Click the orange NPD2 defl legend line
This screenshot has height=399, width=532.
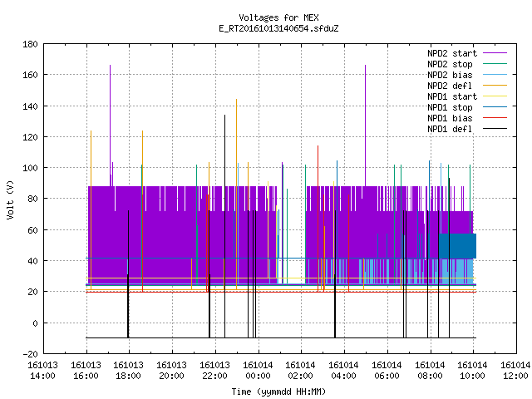(x=495, y=85)
